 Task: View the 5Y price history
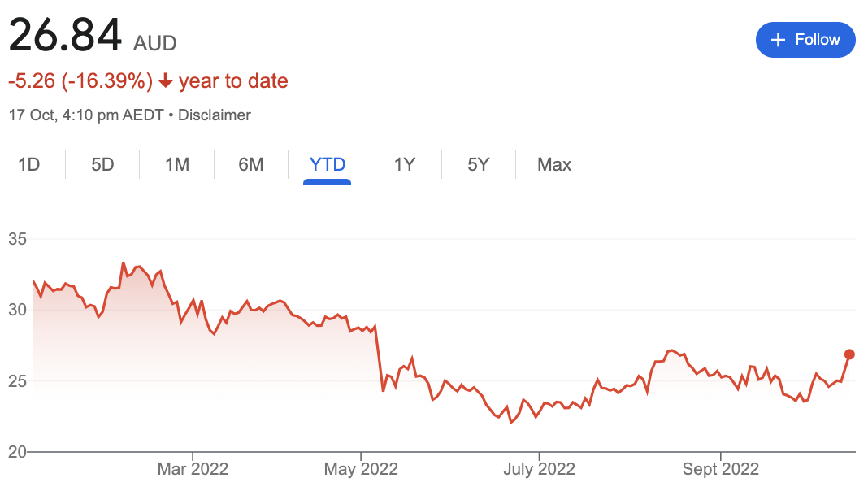pos(478,164)
